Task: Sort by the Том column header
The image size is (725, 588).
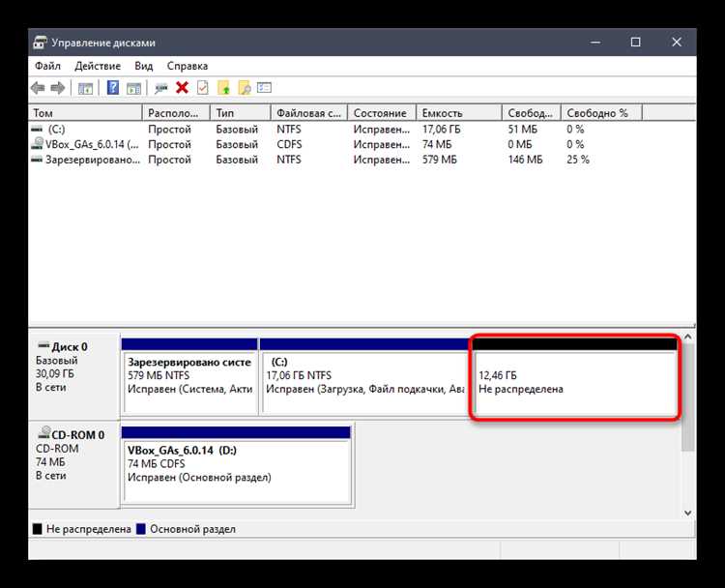Action: 85,113
